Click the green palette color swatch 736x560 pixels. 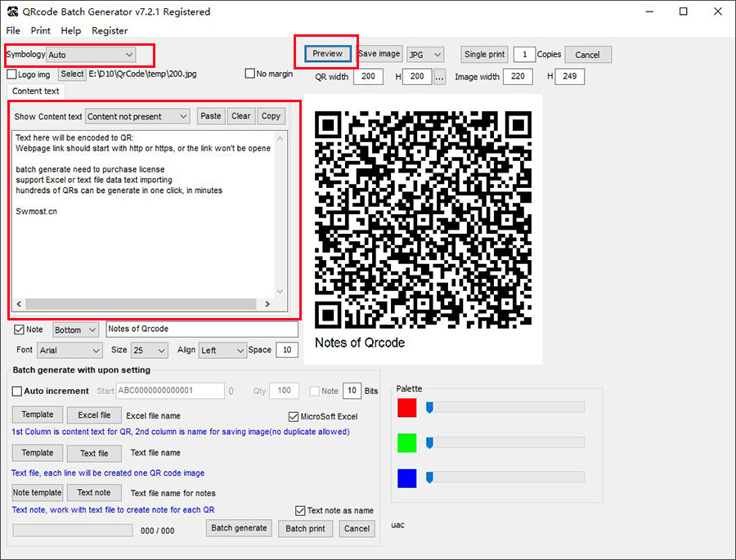tap(407, 443)
